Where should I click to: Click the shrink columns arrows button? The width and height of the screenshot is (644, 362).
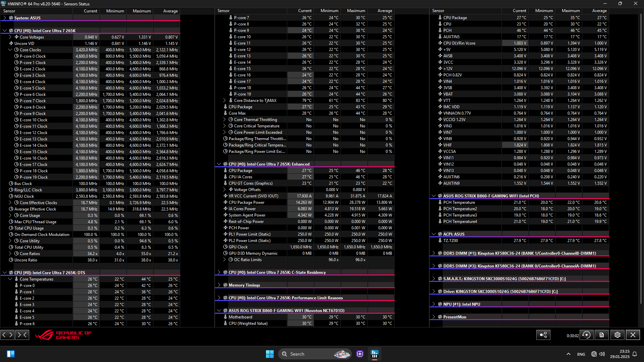click(22, 335)
